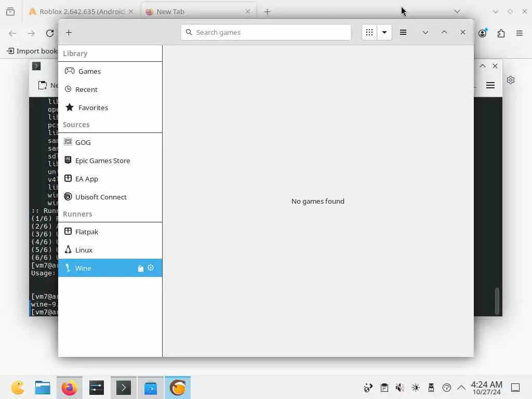Click the add game plus button in Lutris

(x=69, y=33)
